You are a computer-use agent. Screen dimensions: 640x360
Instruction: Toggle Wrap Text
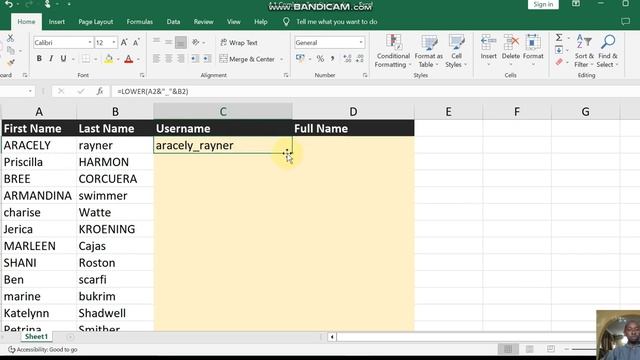(239, 42)
